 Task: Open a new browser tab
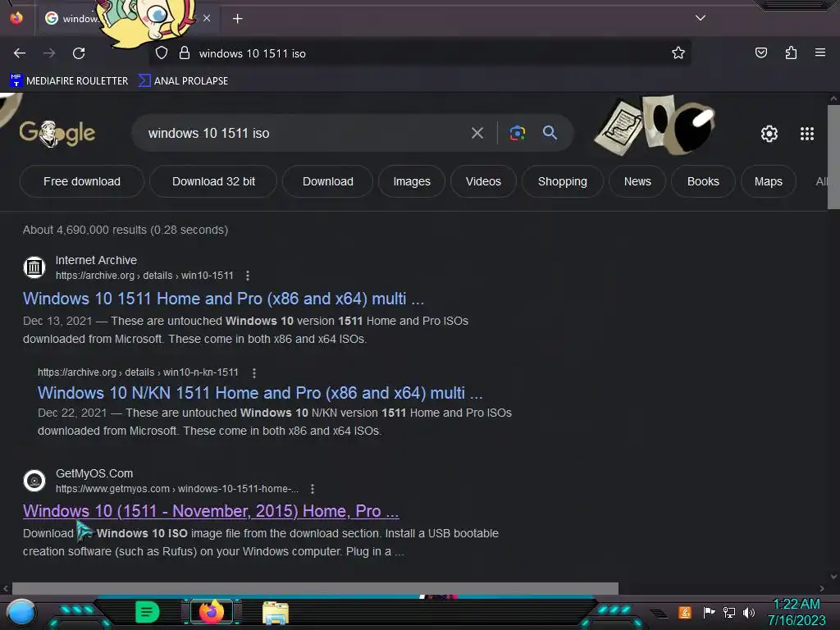click(x=237, y=19)
